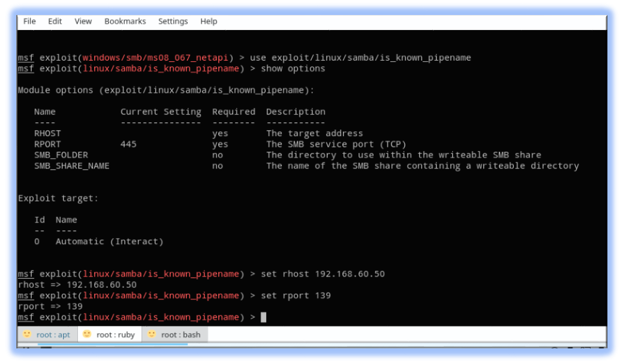Click 'The target address' description
Screen dimensions: 623x364
coord(315,134)
